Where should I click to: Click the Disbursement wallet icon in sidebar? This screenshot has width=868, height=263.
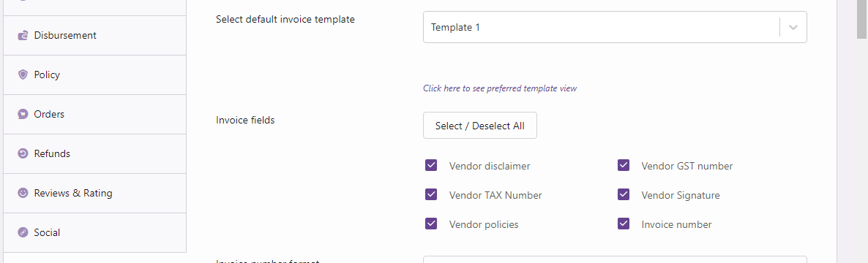tap(23, 35)
